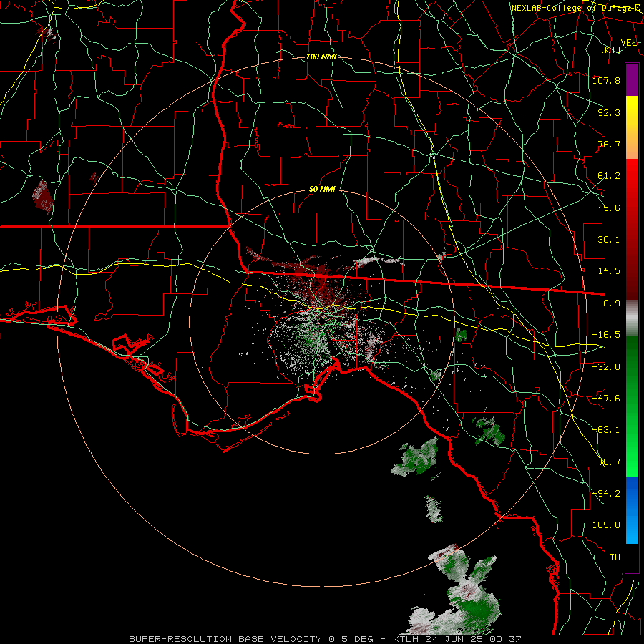This screenshot has width=644, height=644.
Task: Click the 76.7 value on the velocity scale
Action: tap(609, 144)
